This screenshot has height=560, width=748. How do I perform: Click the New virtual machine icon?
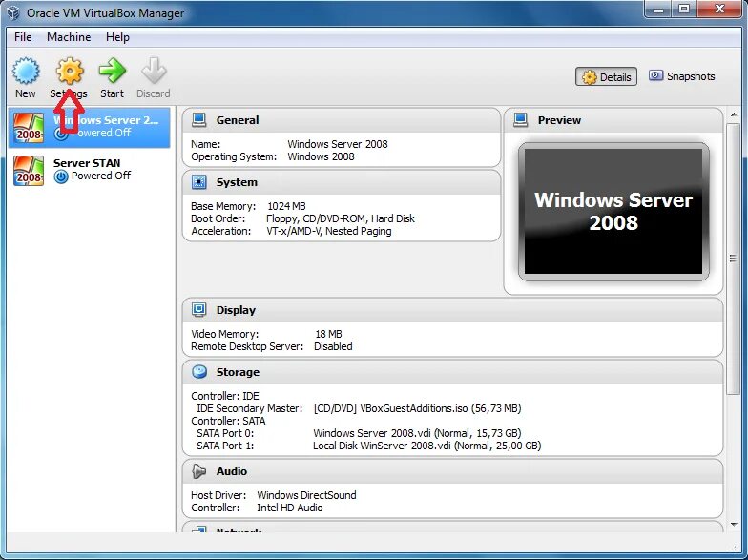(26, 71)
